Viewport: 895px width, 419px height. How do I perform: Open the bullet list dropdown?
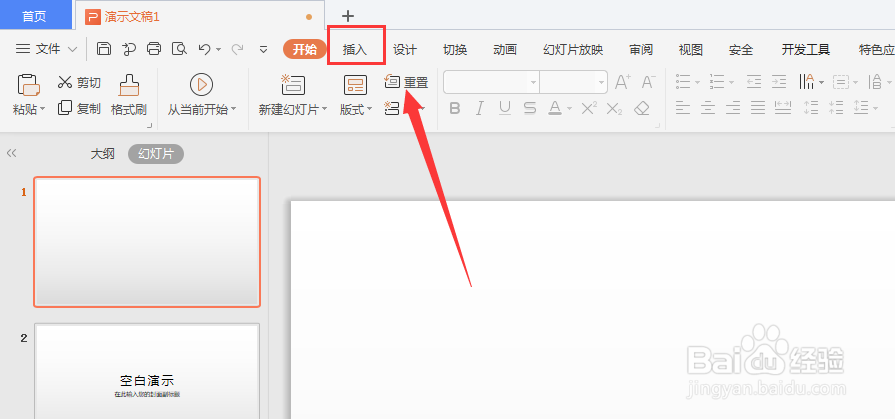[698, 83]
